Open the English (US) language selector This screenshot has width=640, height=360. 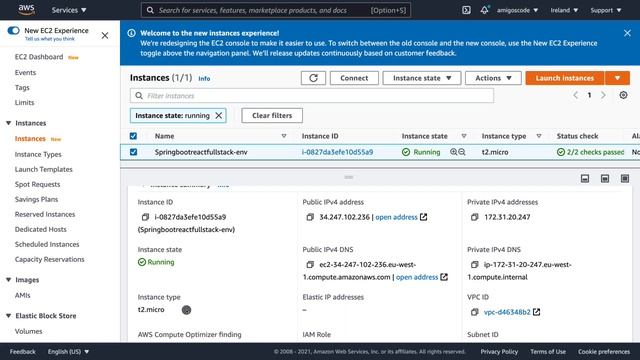(x=68, y=351)
